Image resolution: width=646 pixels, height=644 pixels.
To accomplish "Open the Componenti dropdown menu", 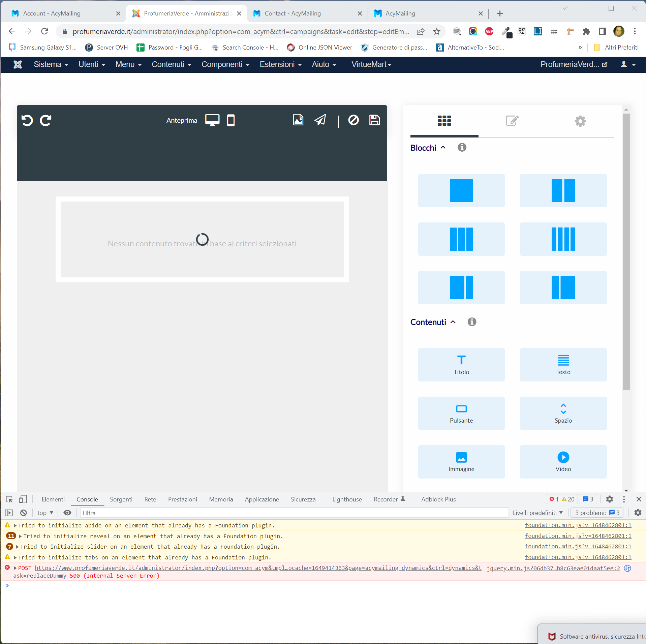I will (x=225, y=64).
